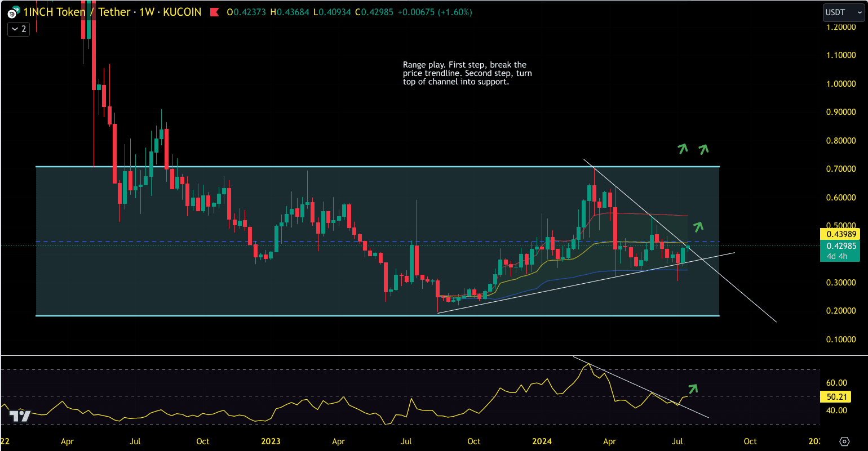Select the change value +0.00675 (+1.60%)
The width and height of the screenshot is (868, 451).
pos(435,12)
